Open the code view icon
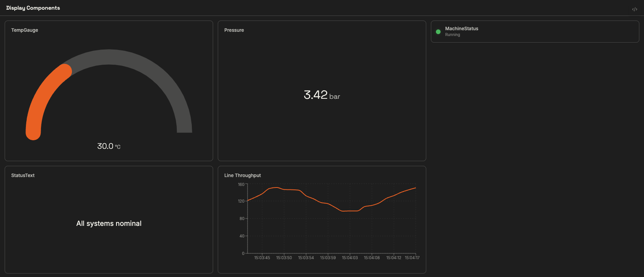644x277 pixels. pyautogui.click(x=634, y=9)
